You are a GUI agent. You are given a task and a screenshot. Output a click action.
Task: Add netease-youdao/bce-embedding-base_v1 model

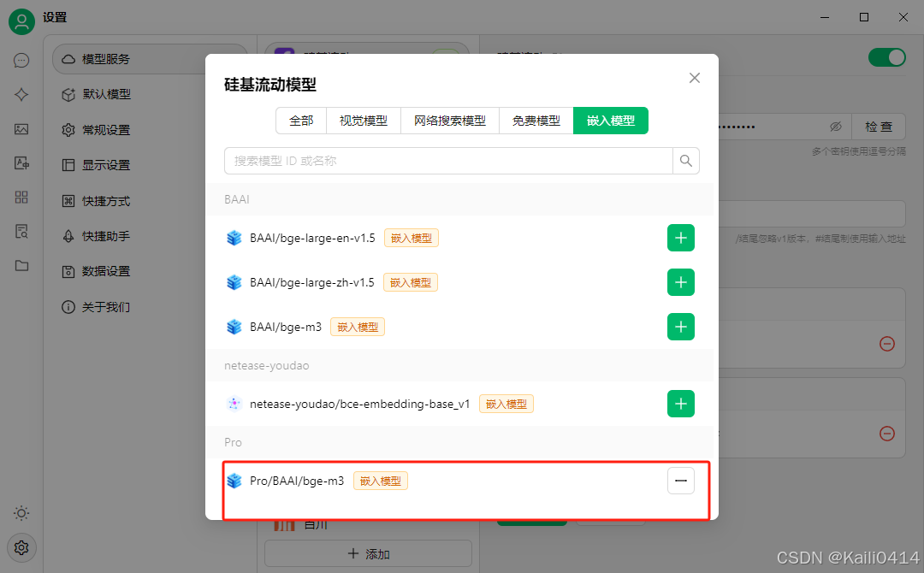[x=681, y=404]
